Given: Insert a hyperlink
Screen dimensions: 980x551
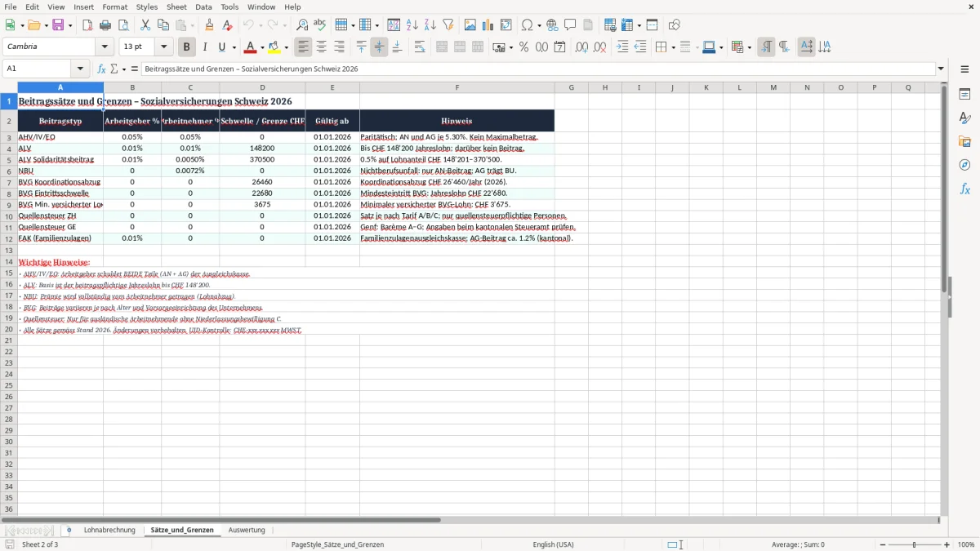Looking at the screenshot, I should pyautogui.click(x=553, y=25).
